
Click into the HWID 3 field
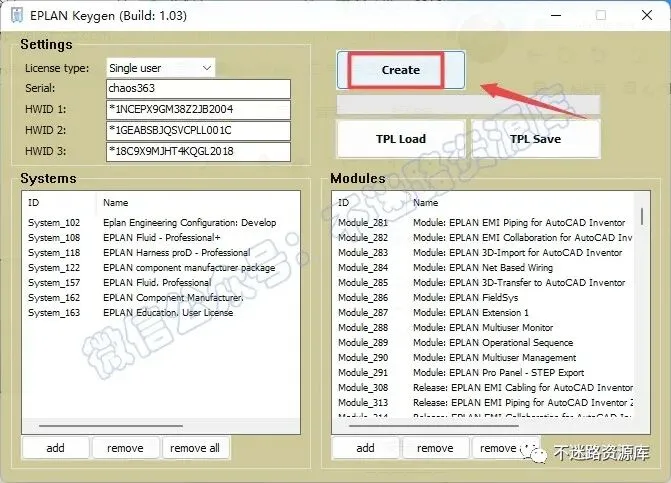click(x=198, y=151)
